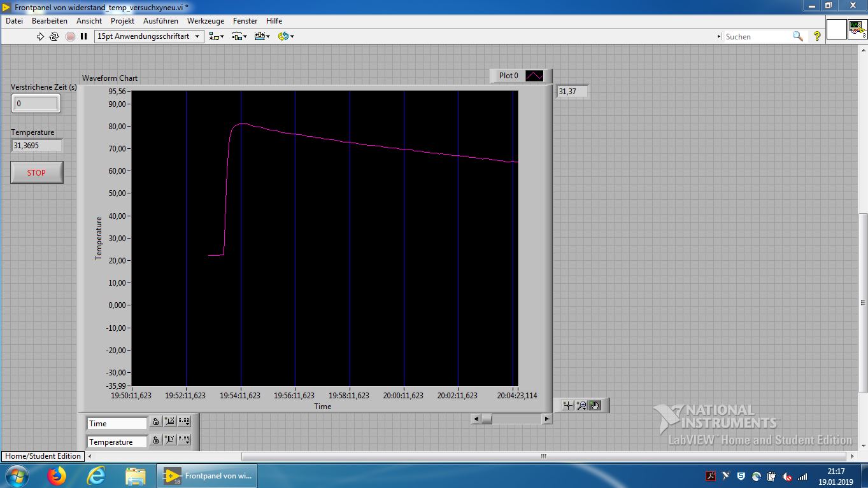This screenshot has width=868, height=488.
Task: Open the Fenster menu
Action: (x=245, y=21)
